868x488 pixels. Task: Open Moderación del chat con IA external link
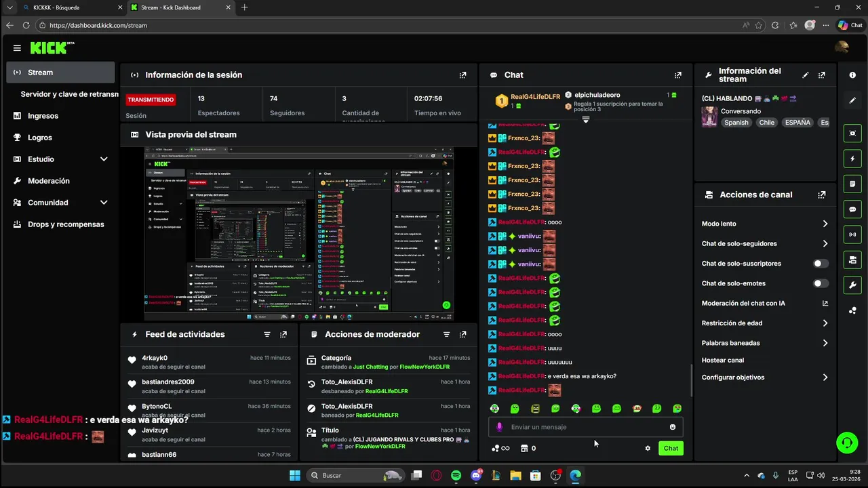pyautogui.click(x=825, y=304)
